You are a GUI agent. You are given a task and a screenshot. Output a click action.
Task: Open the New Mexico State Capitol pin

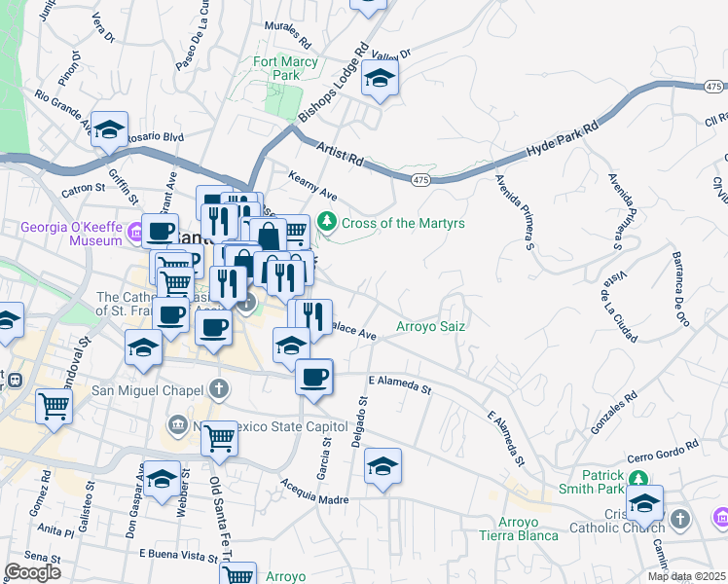(x=177, y=425)
